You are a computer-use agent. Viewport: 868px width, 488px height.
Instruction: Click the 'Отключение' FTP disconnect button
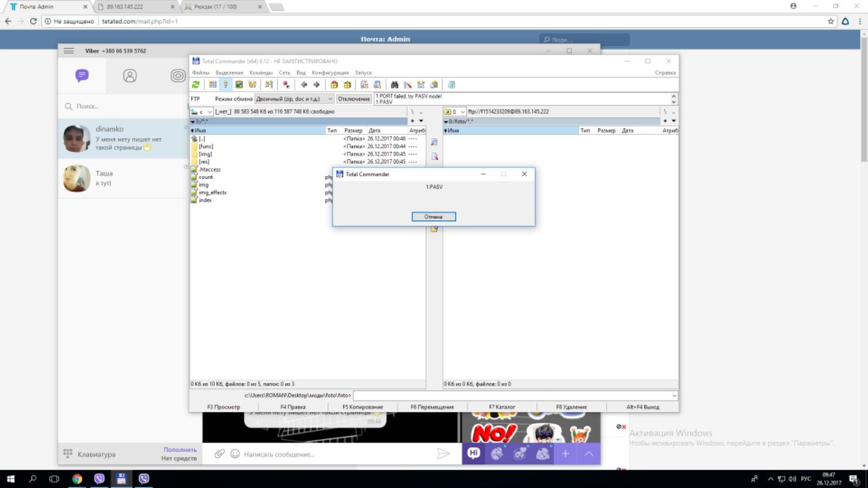pyautogui.click(x=354, y=99)
